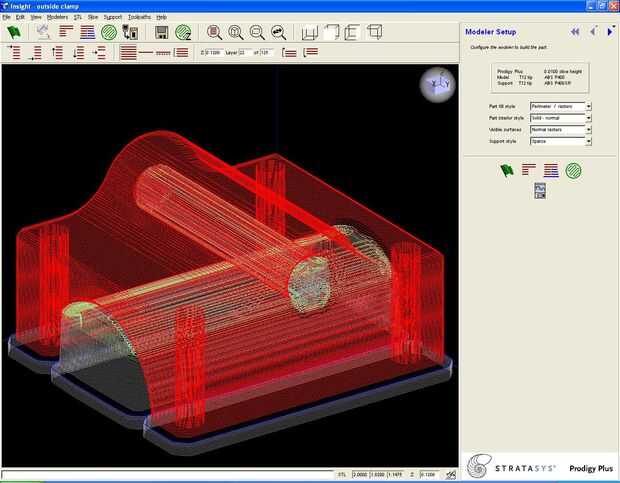This screenshot has height=483, width=620.
Task: Click red slice icon in Modeler Setup panel
Action: pyautogui.click(x=529, y=170)
